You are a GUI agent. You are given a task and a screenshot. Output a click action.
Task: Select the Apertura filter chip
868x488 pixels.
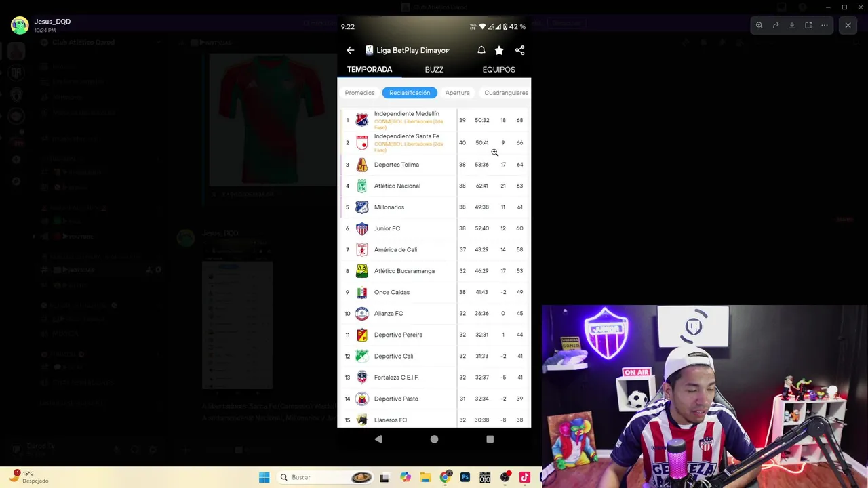pos(457,93)
